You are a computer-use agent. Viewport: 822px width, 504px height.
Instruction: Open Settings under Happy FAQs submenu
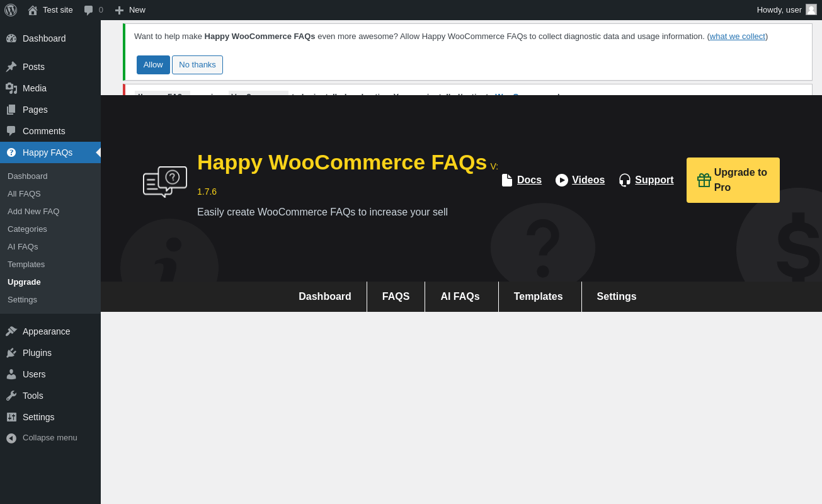coord(22,300)
